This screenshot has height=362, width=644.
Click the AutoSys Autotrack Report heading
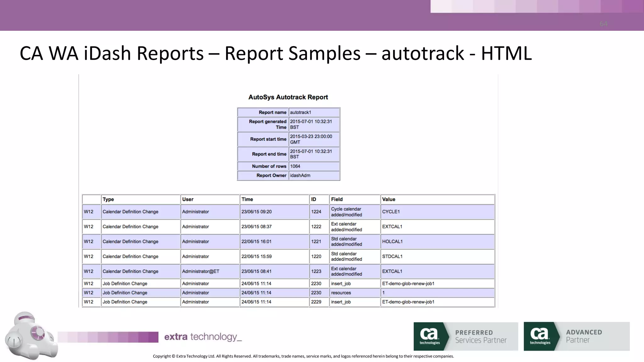point(288,97)
